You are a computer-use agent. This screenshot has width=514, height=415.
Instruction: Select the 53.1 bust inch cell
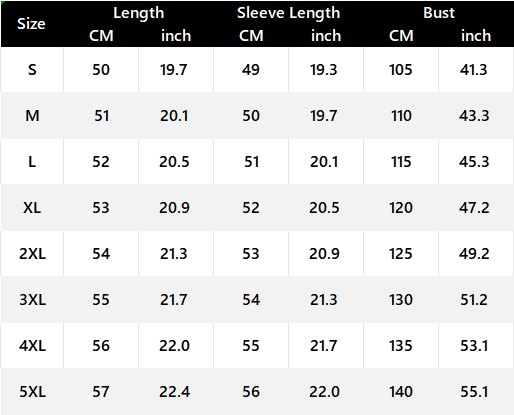(x=474, y=346)
